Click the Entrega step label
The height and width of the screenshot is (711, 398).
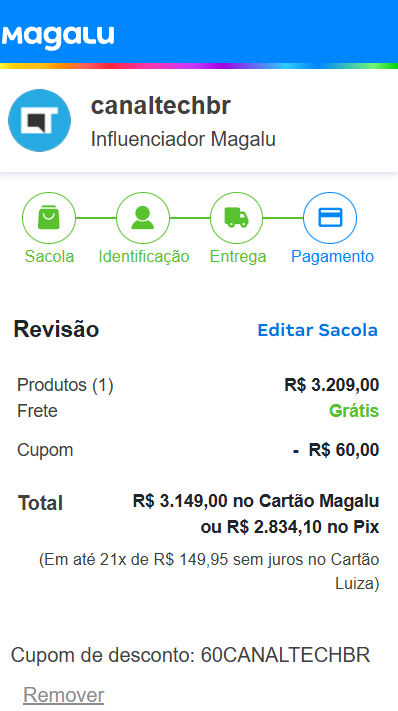tap(238, 257)
